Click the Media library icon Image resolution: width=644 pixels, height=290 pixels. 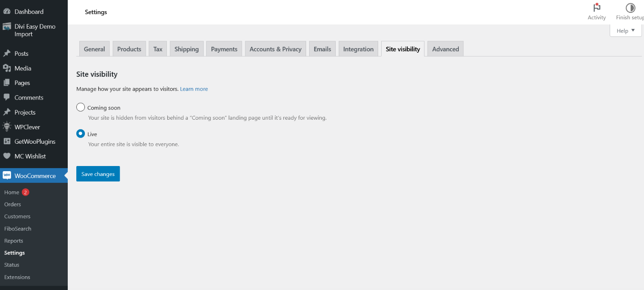pos(7,68)
